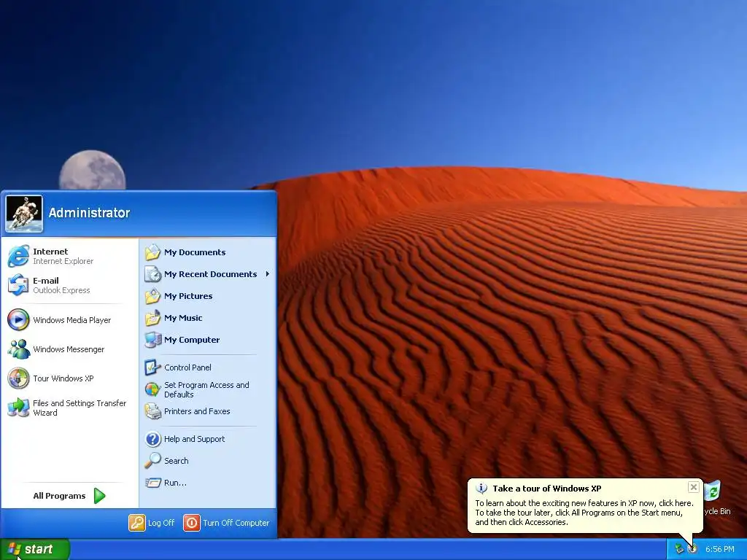Open Control Panel menu entry
Viewport: 747px width, 560px height.
pos(208,367)
